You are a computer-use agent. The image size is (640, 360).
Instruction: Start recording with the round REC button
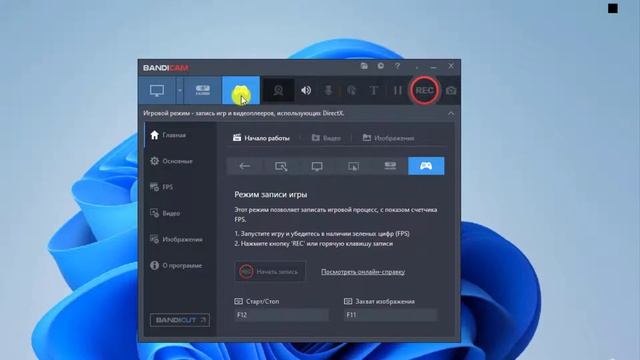(424, 90)
